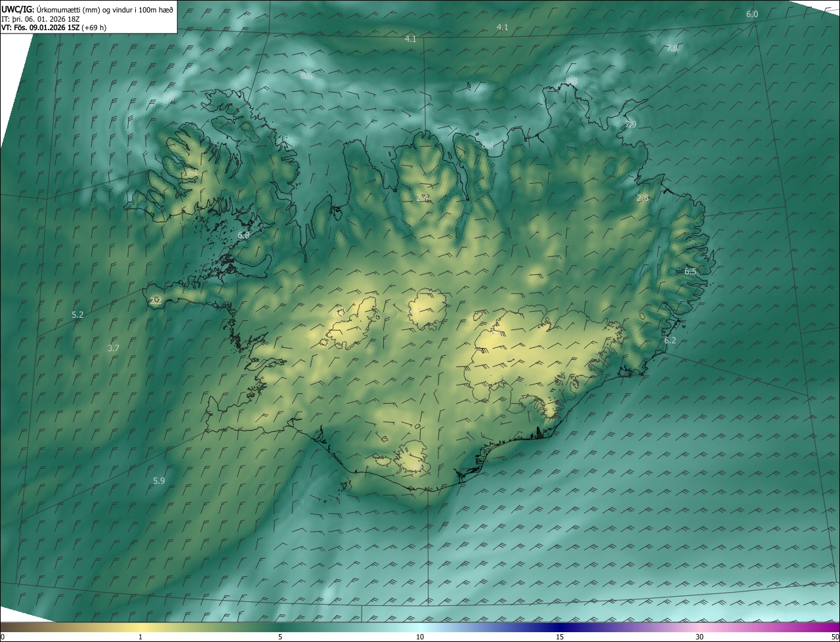Click the 7.9 value label on the map
The image size is (840, 642).
(x=631, y=124)
